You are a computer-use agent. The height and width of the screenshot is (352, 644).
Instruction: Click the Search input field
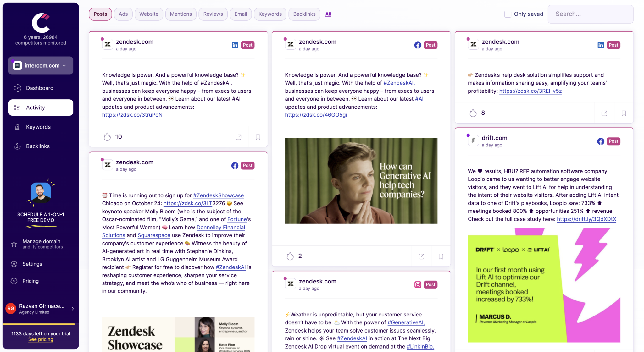[590, 14]
